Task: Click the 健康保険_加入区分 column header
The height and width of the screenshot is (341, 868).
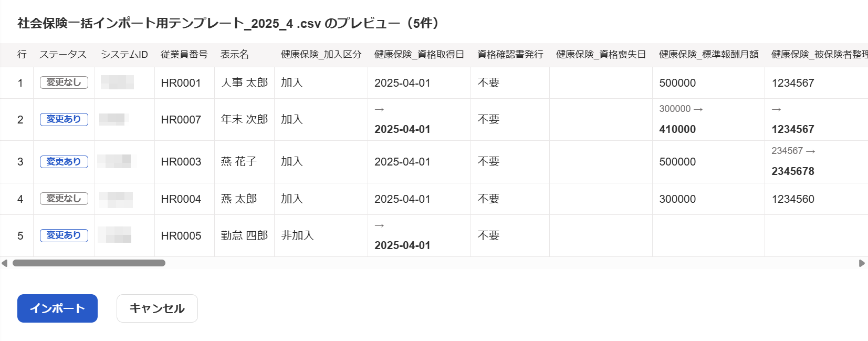Action: coord(321,55)
